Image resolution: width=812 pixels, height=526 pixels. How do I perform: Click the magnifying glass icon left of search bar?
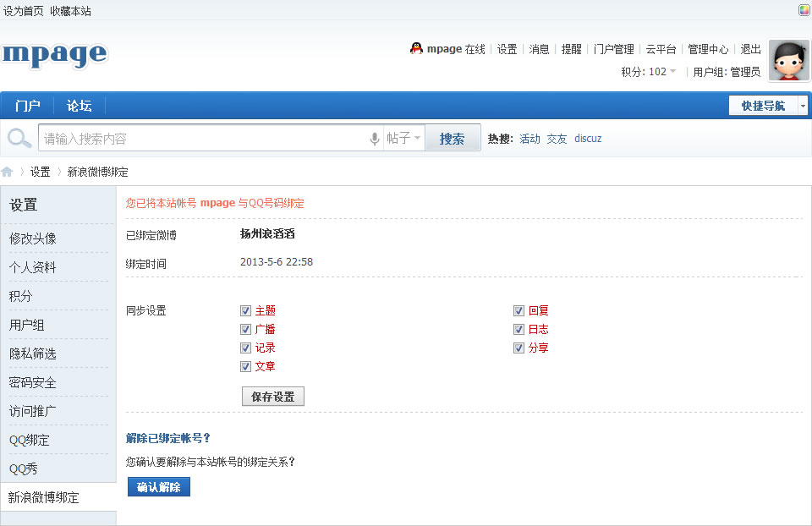point(17,137)
